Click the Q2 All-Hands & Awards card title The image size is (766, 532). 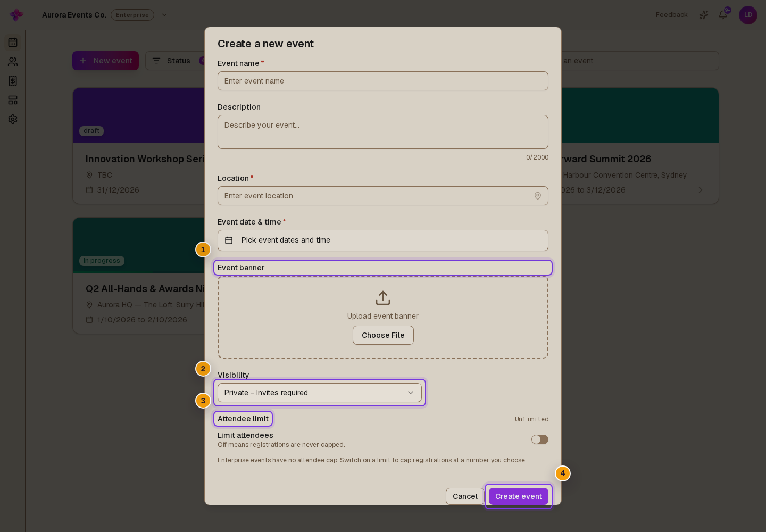coord(145,289)
